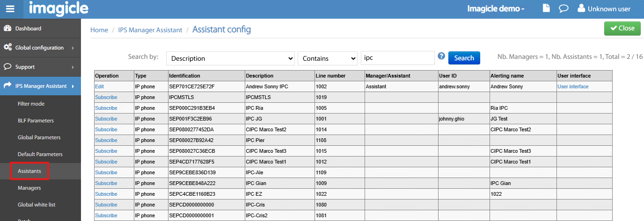Click Subscribe for IPC Ria row

(x=106, y=108)
